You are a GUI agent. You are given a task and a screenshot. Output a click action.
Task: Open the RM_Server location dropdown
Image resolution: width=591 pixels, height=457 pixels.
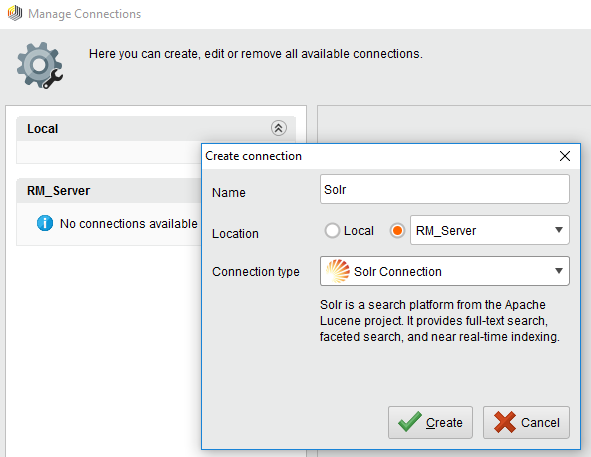coord(490,230)
